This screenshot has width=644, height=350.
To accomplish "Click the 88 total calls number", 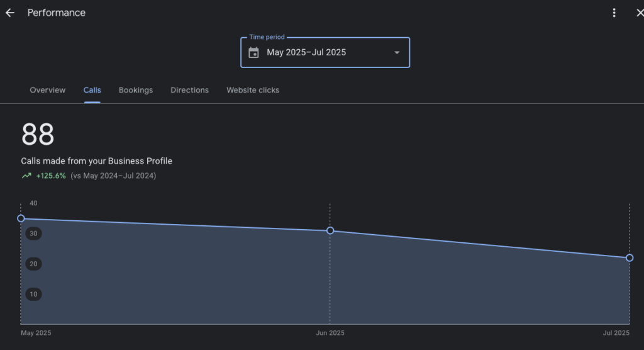I will click(38, 135).
